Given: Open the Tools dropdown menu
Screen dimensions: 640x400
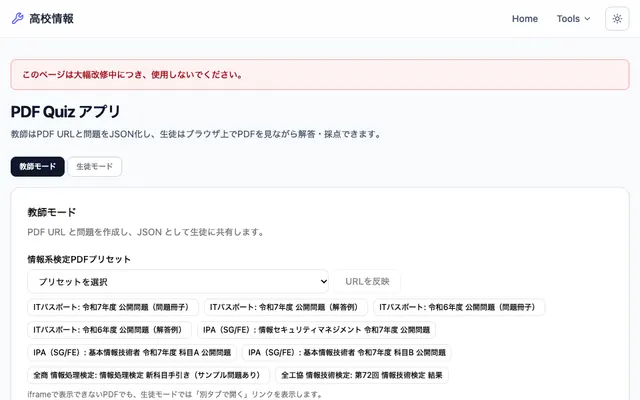Looking at the screenshot, I should [x=573, y=19].
